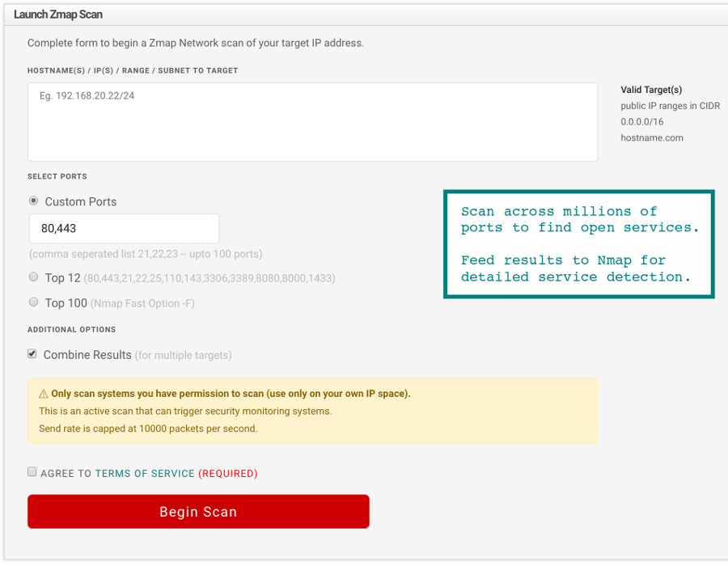Click the 'ADDITIONAL OPTIONS' section label
Viewport: 728px width, 566px height.
[x=71, y=329]
